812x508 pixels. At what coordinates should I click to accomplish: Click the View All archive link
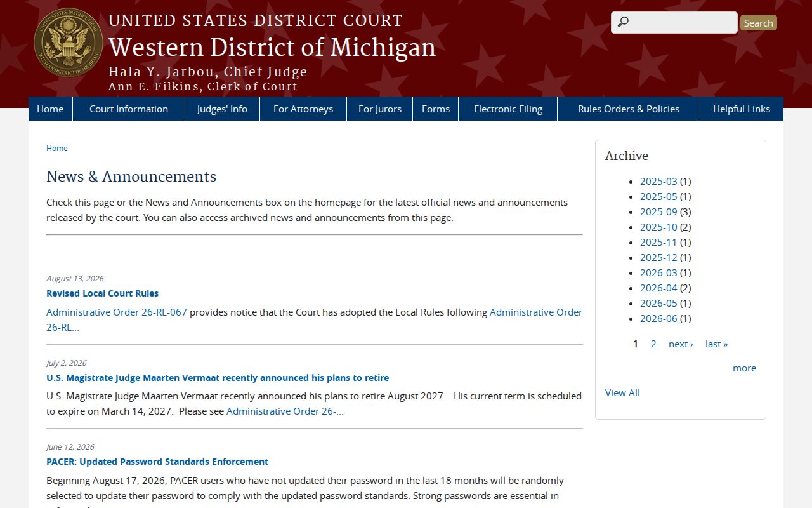click(622, 393)
